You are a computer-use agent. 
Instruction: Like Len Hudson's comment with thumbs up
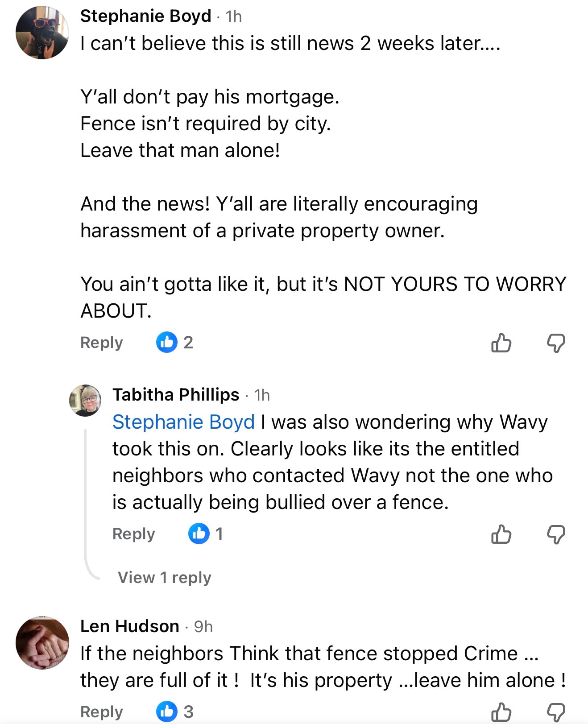[x=501, y=712]
